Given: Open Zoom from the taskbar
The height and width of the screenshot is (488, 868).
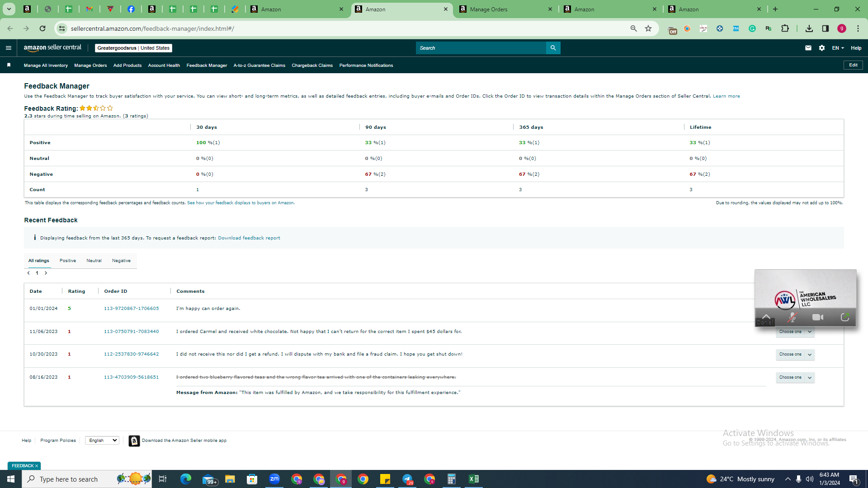Looking at the screenshot, I should click(274, 479).
